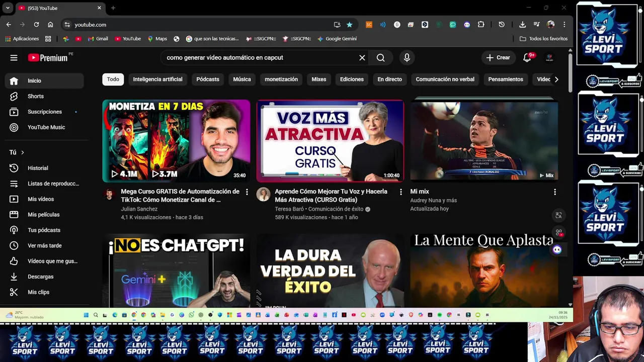Go to Inicio in the sidebar
This screenshot has width=644, height=362.
44,80
